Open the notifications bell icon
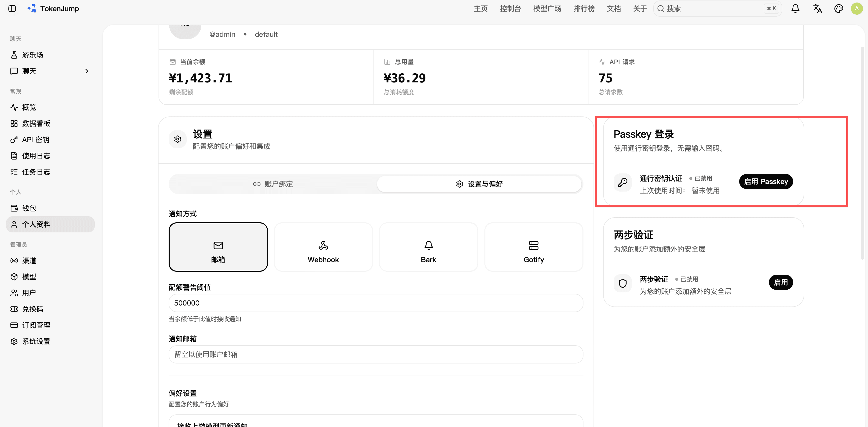 point(795,8)
